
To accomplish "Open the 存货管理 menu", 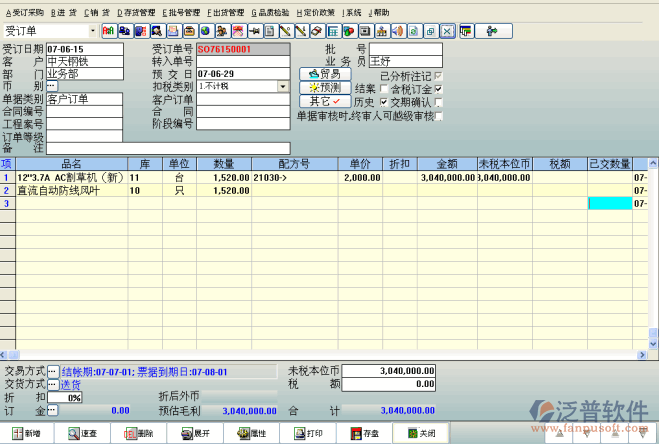I will (137, 12).
